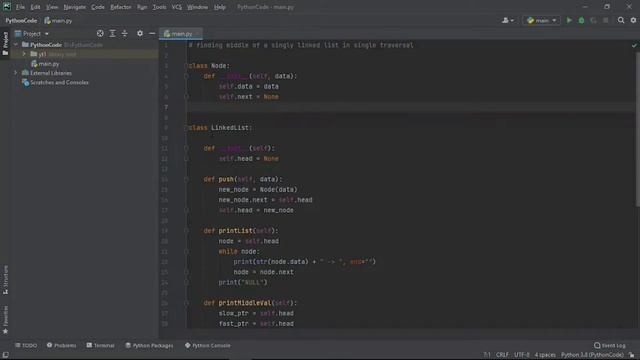
Task: Change CRLF line separator in status bar
Action: click(502, 355)
